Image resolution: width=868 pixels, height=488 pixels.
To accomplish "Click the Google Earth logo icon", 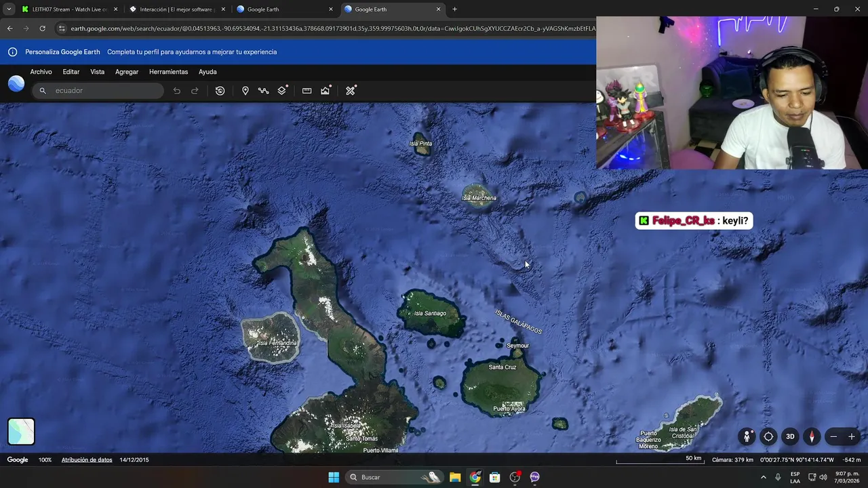I will pos(16,83).
